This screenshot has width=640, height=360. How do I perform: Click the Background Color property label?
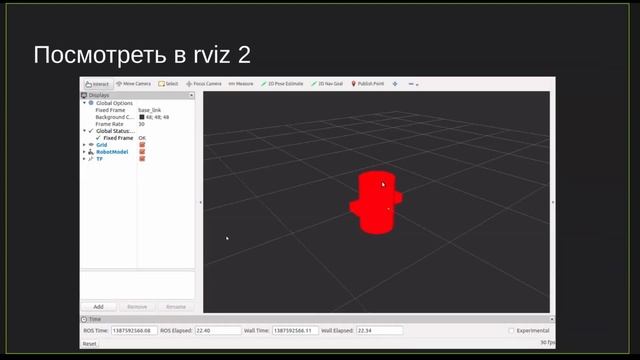pyautogui.click(x=114, y=117)
